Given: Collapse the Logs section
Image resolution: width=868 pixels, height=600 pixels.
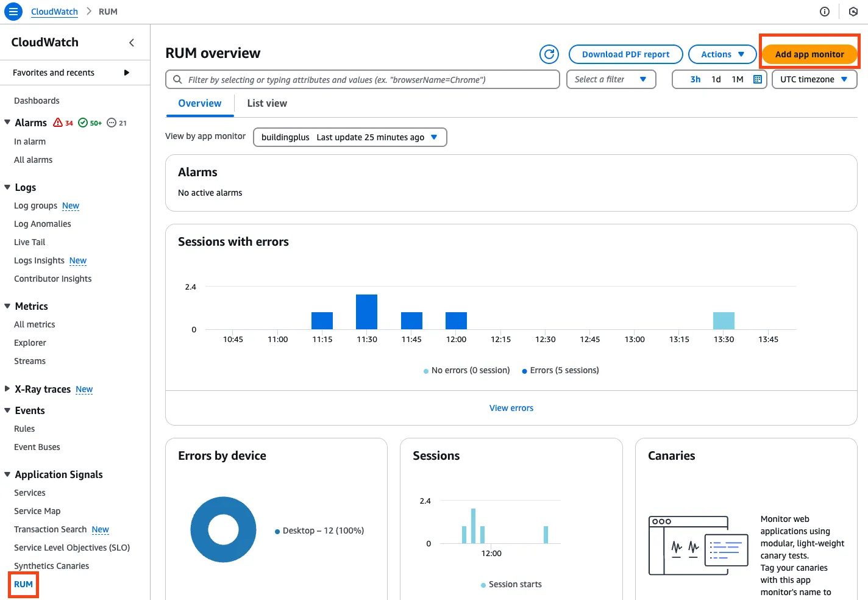Looking at the screenshot, I should (x=7, y=187).
